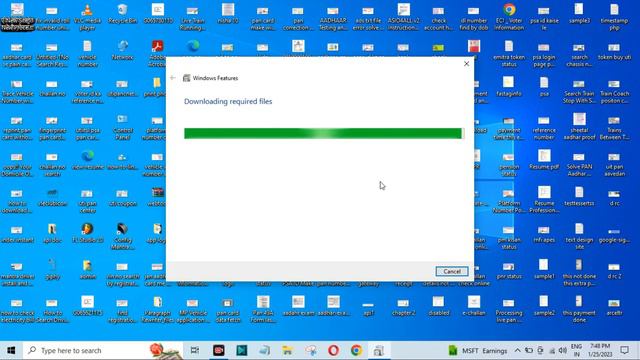This screenshot has width=640, height=360.
Task: Open Task View on the taskbar
Action: click(x=195, y=350)
